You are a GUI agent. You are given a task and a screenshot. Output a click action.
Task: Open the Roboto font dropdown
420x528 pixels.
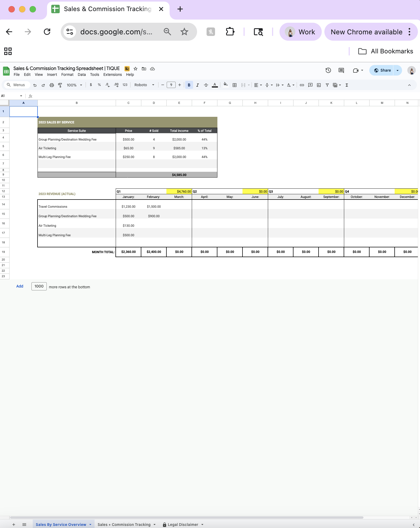[x=144, y=85]
